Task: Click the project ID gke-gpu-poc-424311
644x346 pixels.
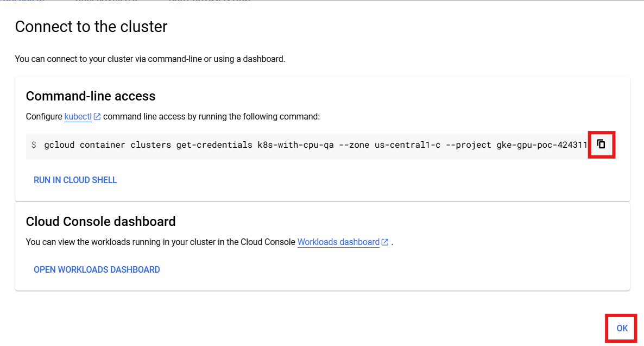Action: pos(542,145)
